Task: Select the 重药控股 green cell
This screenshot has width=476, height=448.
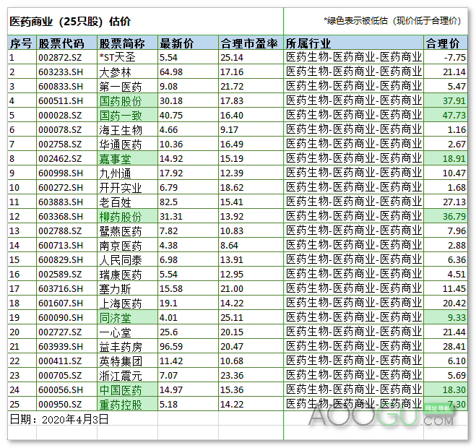Action: (x=128, y=404)
